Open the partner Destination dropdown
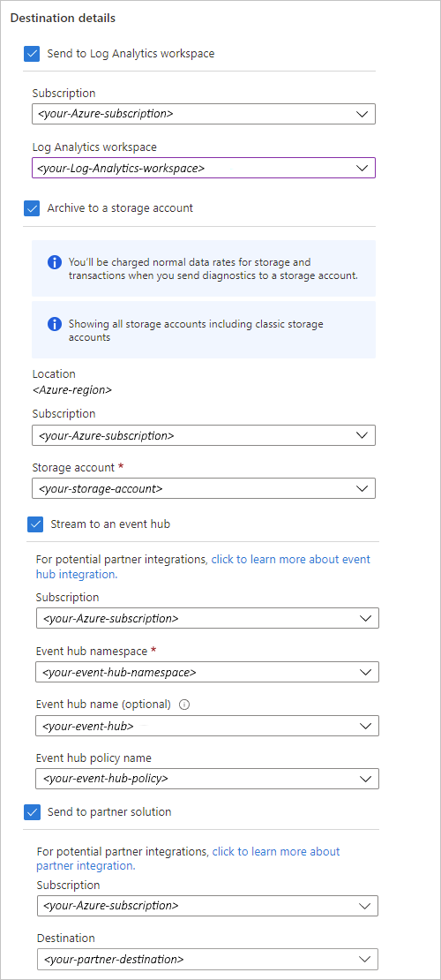This screenshot has width=441, height=980. point(207,959)
